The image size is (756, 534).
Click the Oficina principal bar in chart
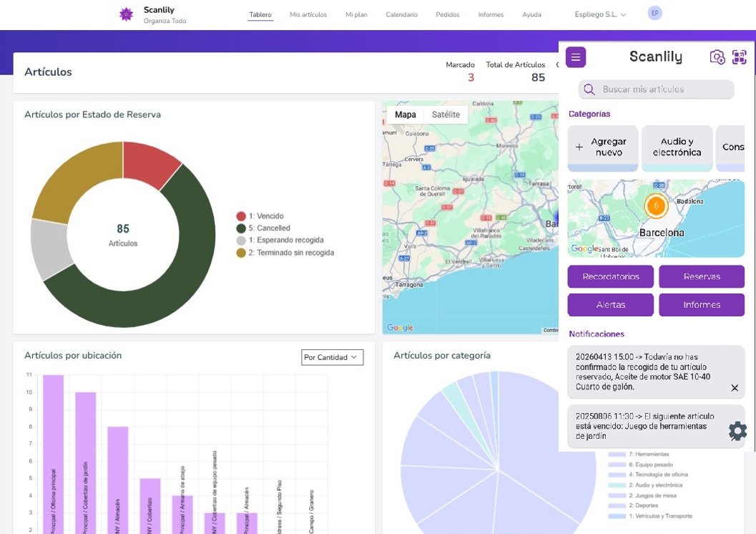point(53,455)
